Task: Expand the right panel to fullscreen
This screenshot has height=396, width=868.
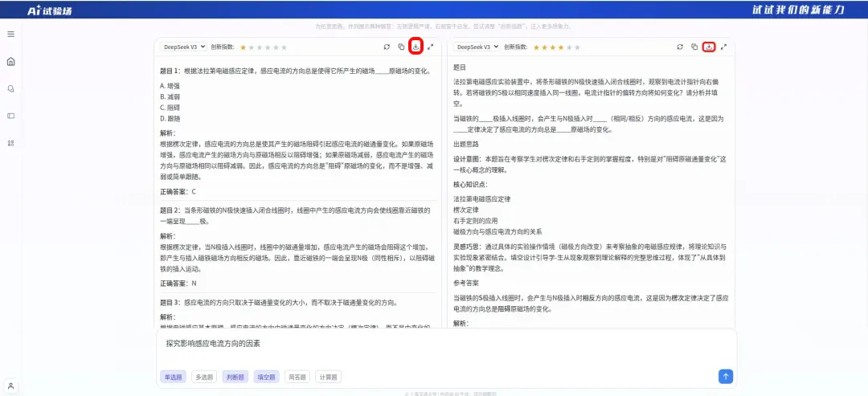Action: click(x=723, y=47)
